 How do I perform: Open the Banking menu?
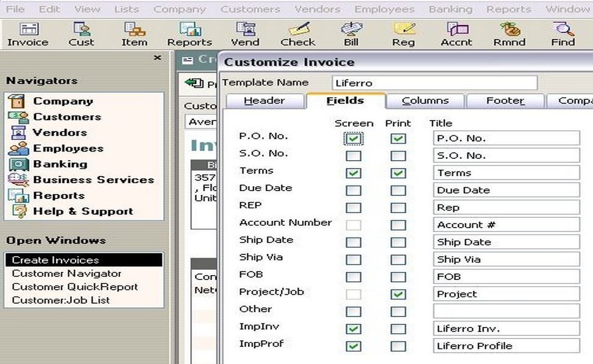click(450, 9)
